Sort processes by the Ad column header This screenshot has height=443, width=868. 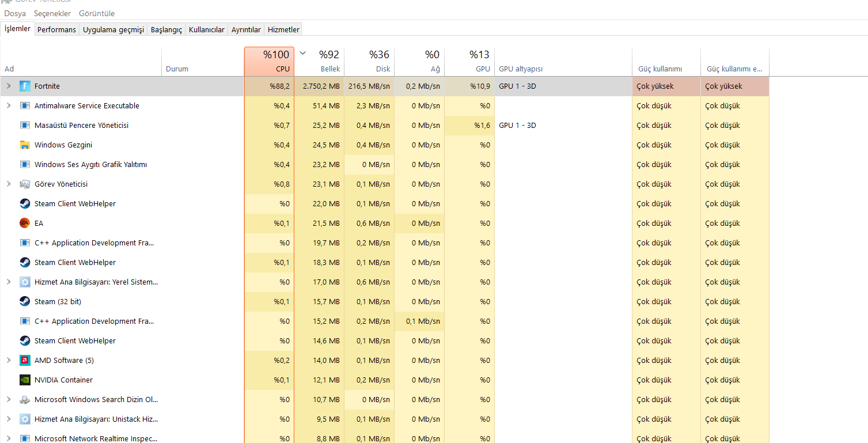81,62
